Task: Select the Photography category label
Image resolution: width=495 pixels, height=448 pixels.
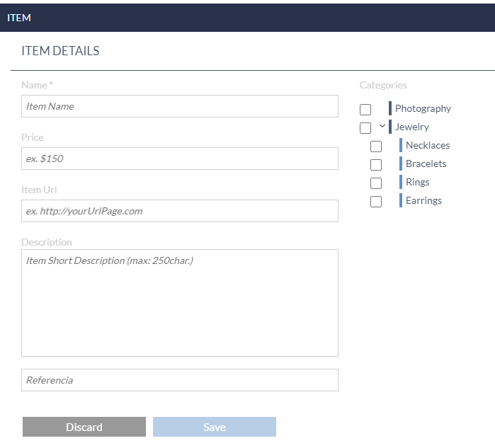Action: (x=423, y=108)
